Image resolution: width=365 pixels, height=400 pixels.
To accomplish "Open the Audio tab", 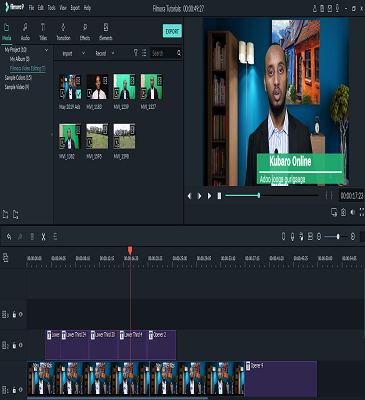I will click(25, 32).
